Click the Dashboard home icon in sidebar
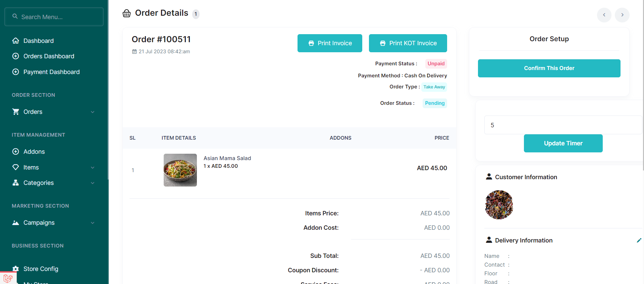644x284 pixels. 15,41
